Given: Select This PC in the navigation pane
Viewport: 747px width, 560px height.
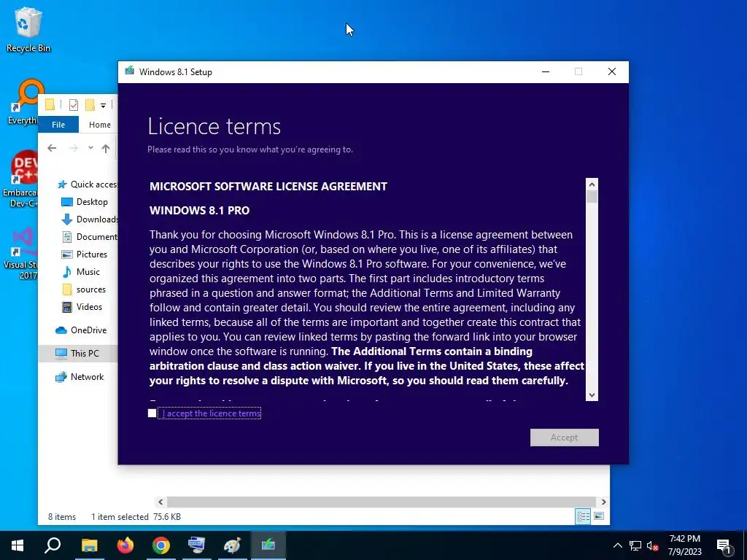Looking at the screenshot, I should click(x=77, y=354).
